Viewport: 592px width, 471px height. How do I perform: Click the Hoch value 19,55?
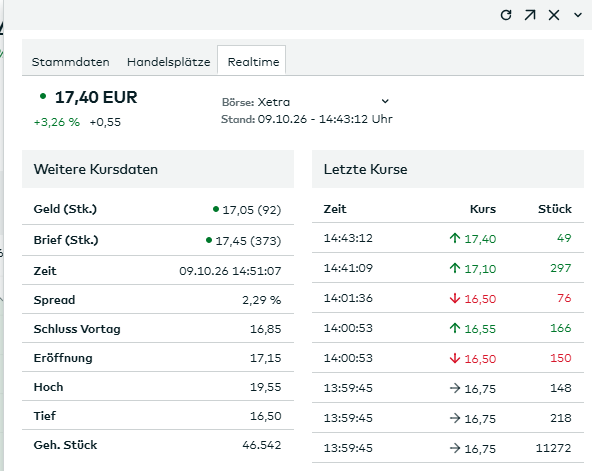pyautogui.click(x=265, y=387)
